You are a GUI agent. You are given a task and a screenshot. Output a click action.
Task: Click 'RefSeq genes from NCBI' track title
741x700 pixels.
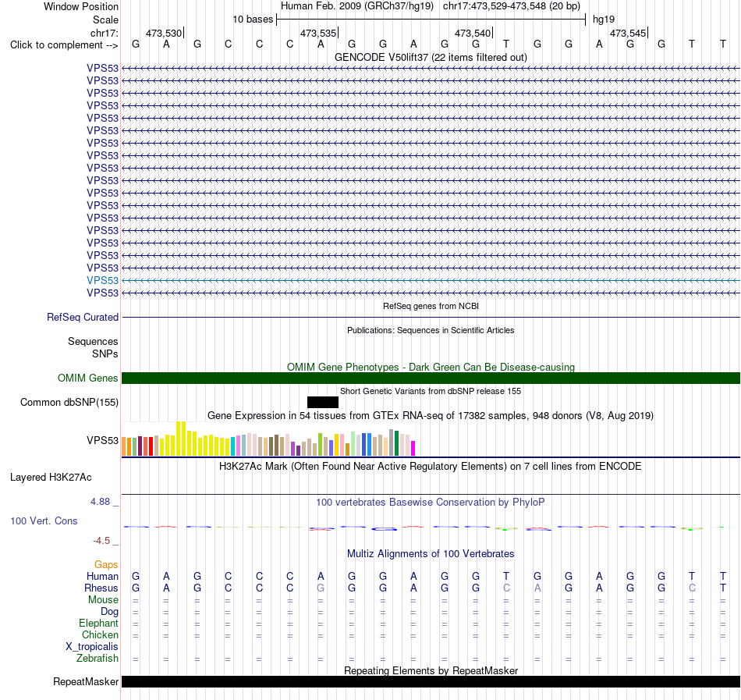point(431,306)
